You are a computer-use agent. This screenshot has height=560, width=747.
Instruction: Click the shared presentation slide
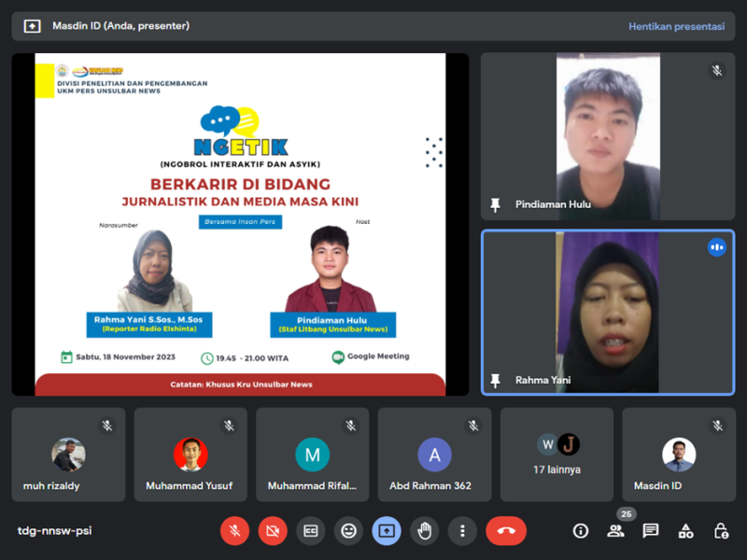click(240, 224)
